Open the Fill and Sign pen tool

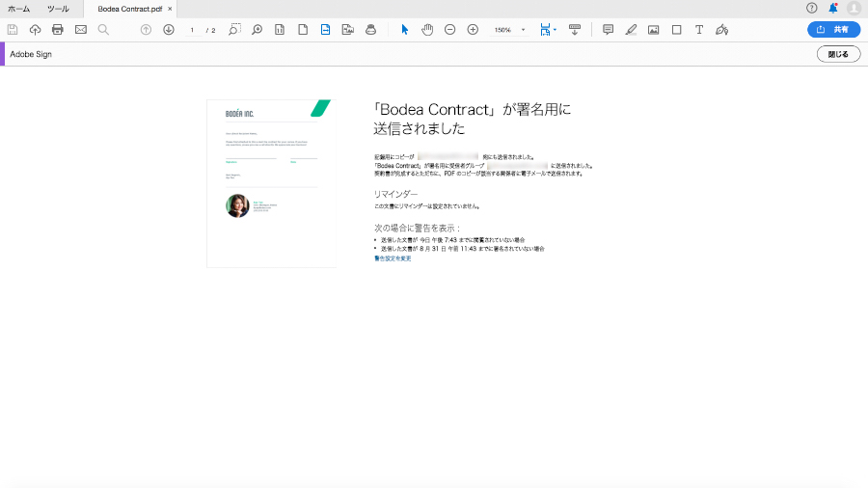pyautogui.click(x=721, y=30)
